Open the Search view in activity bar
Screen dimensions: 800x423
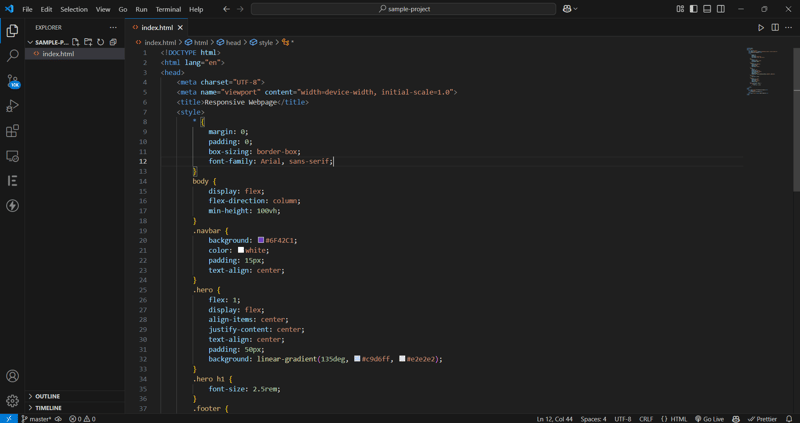coord(12,56)
